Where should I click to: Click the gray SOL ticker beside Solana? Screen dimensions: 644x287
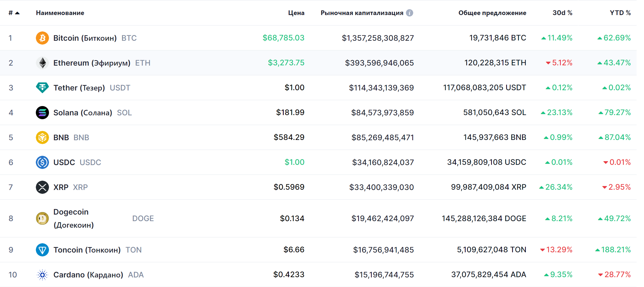pos(124,113)
